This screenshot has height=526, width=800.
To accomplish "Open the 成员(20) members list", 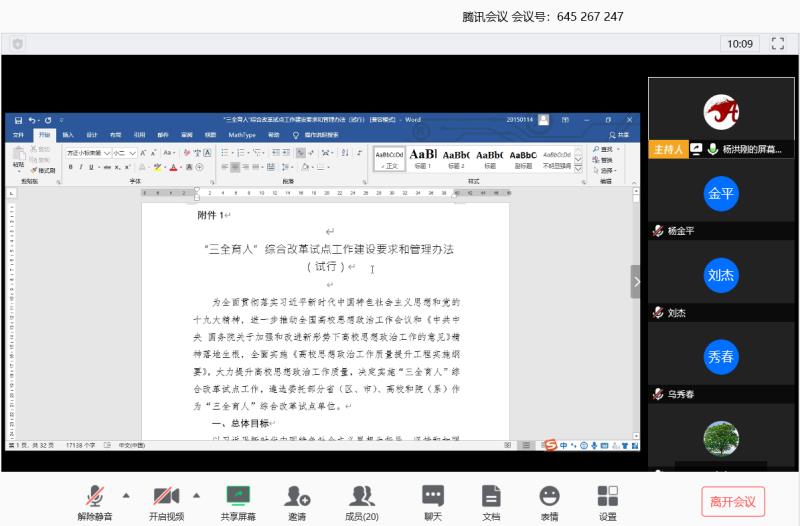I will tap(361, 496).
